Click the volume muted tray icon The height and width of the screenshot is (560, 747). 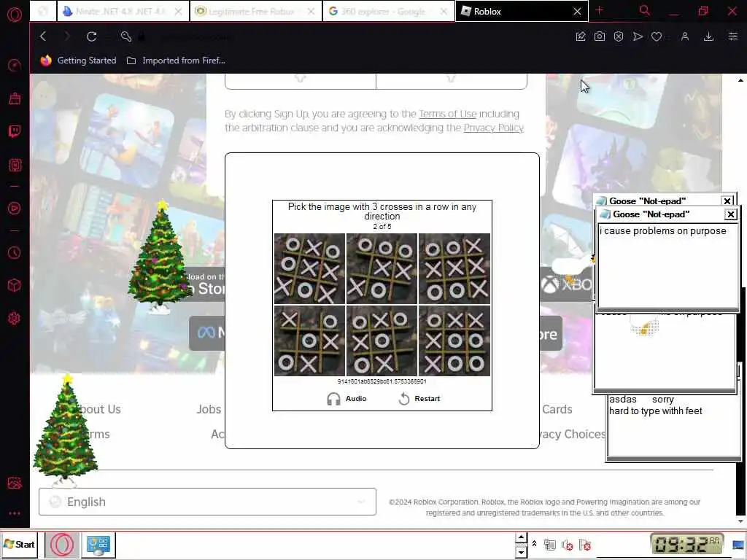pos(568,545)
